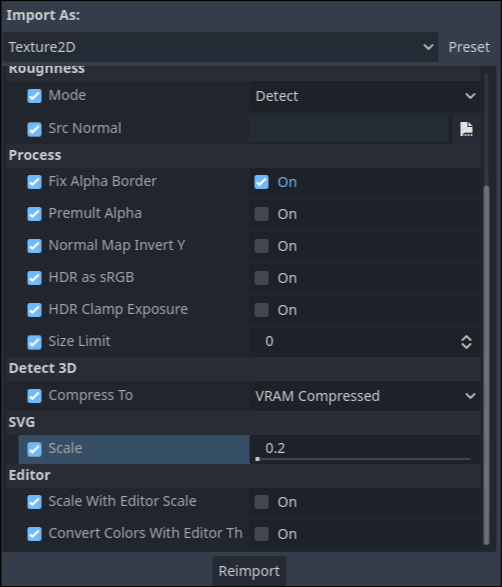Viewport: 502px width, 587px height.
Task: Click the Src Normal file load icon
Action: click(466, 129)
